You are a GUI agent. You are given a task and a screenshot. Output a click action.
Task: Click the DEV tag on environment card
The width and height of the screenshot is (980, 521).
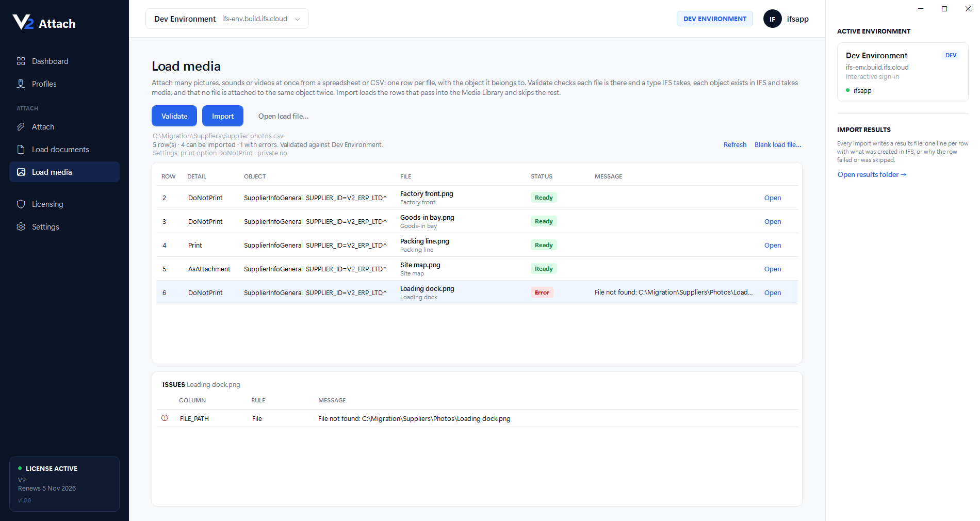click(x=951, y=56)
